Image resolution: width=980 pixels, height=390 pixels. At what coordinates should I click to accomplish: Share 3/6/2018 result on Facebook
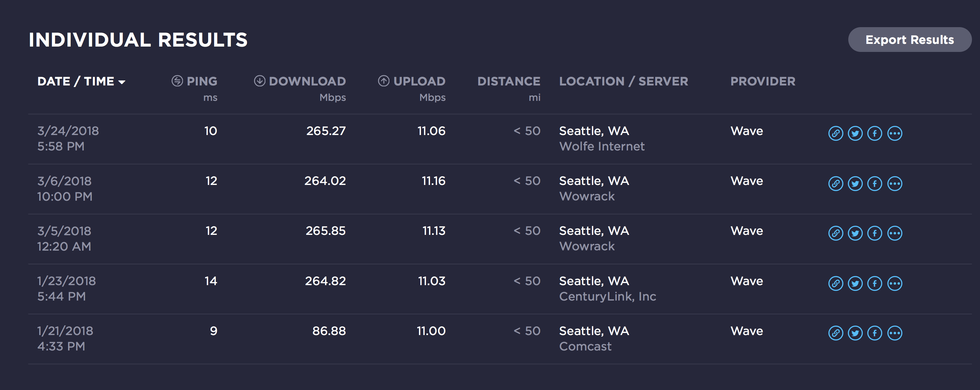[875, 183]
